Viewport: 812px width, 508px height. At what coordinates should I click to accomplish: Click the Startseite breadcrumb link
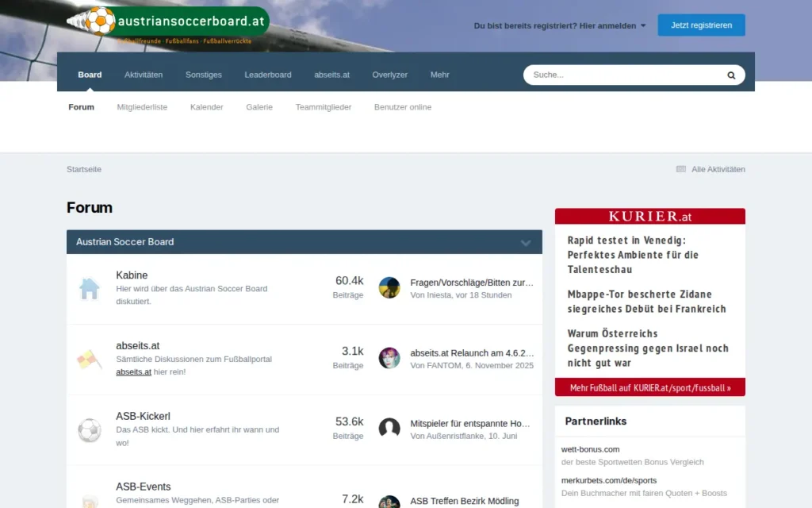[84, 169]
